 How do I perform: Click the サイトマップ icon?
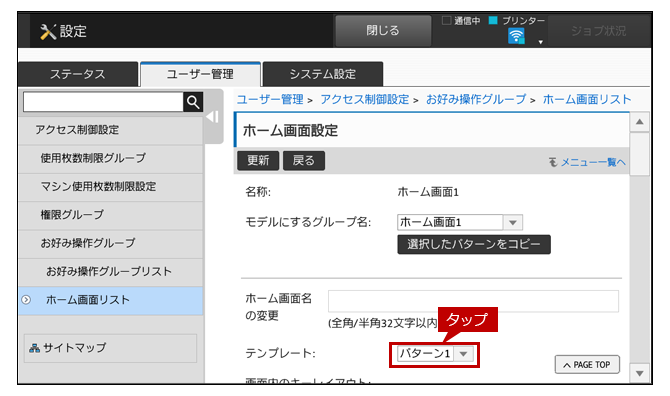click(34, 348)
